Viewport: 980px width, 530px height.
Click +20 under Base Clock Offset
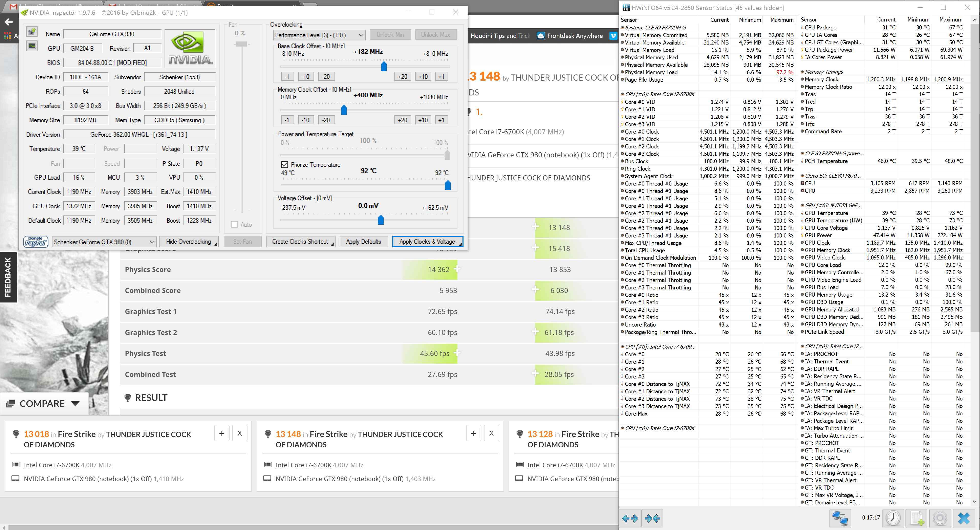(403, 77)
